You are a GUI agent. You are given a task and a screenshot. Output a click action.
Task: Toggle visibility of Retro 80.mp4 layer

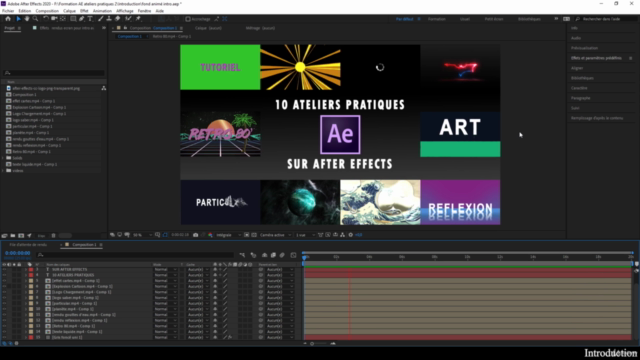pos(4,326)
